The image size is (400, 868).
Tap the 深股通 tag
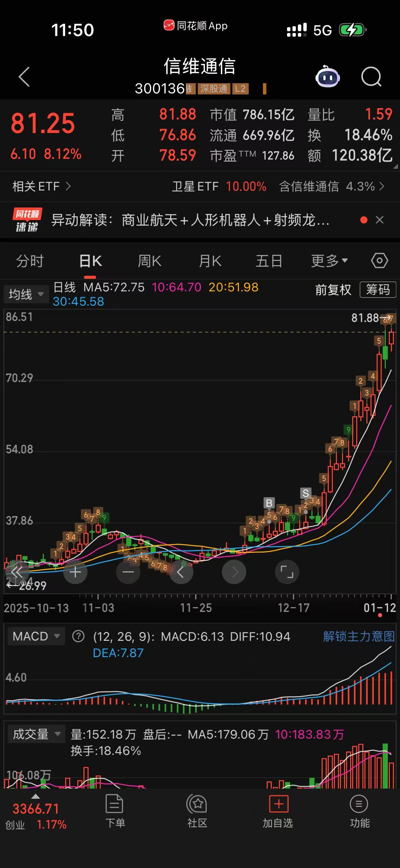tap(214, 89)
